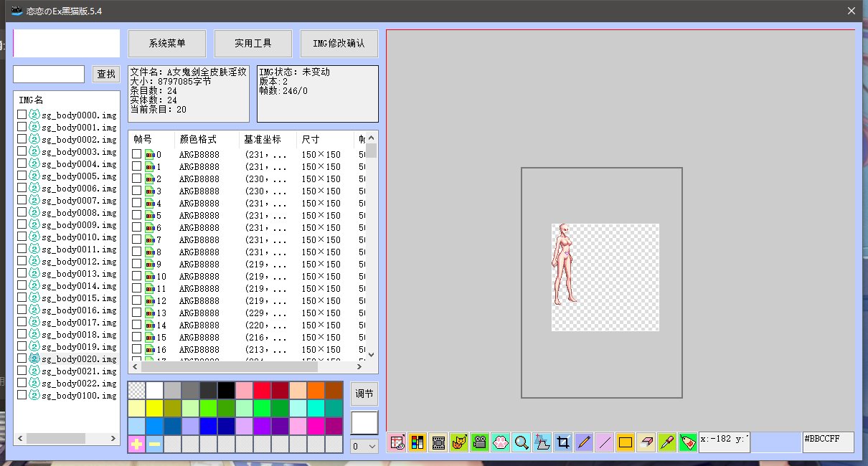Pick the bright yellow palette swatch
This screenshot has height=466, width=868.
pyautogui.click(x=154, y=408)
